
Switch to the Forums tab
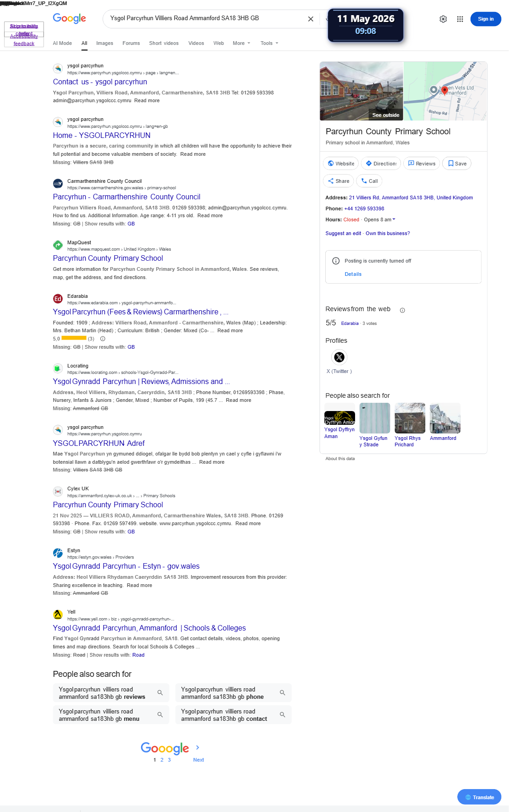click(x=131, y=43)
